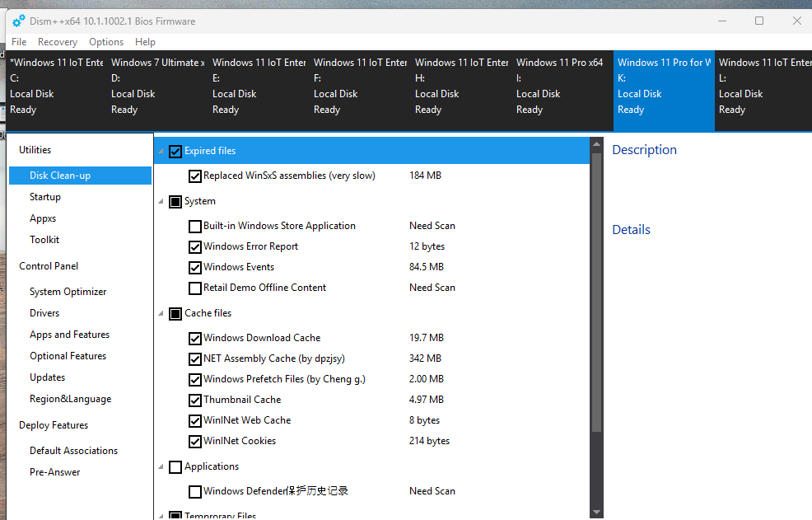Select the Windows 11 IoT L: image
This screenshot has height=520, width=812.
click(763, 91)
